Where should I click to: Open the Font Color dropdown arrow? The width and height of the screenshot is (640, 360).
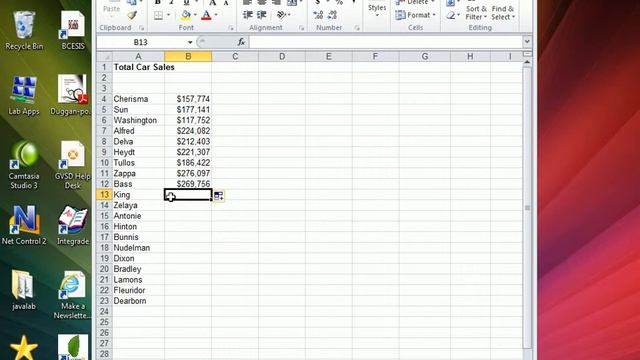[x=216, y=16]
